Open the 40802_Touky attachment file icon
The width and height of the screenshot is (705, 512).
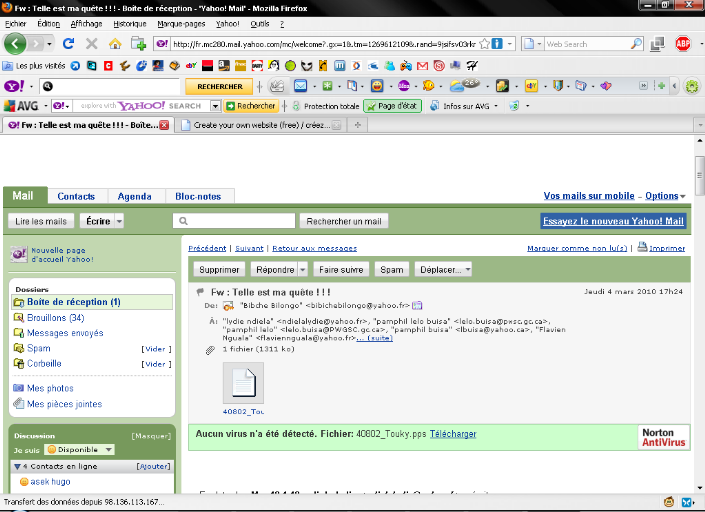click(243, 383)
